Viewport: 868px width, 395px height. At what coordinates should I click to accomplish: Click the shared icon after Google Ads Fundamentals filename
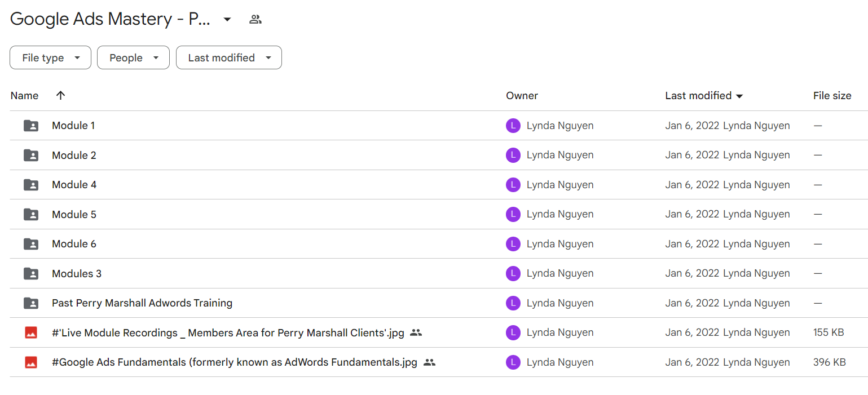429,362
